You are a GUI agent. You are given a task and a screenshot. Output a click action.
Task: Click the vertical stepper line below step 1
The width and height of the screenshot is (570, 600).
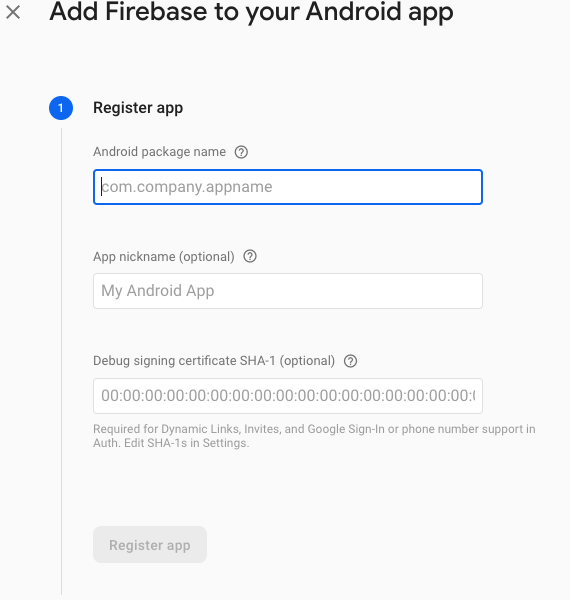pos(61,362)
